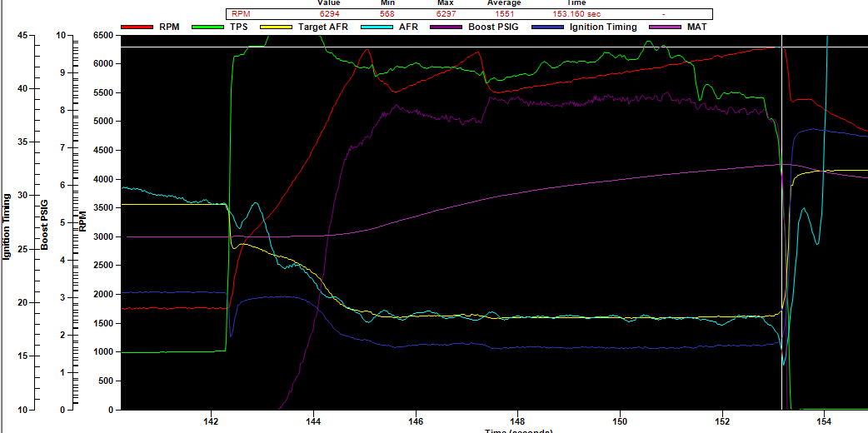Screen dimensions: 868x433
Task: Click the Average value 1551 in header
Action: (503, 14)
